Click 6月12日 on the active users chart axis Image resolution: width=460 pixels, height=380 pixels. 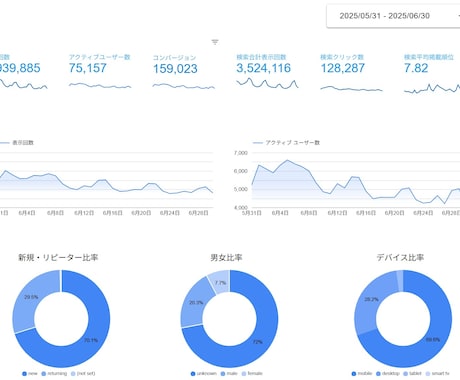337,213
